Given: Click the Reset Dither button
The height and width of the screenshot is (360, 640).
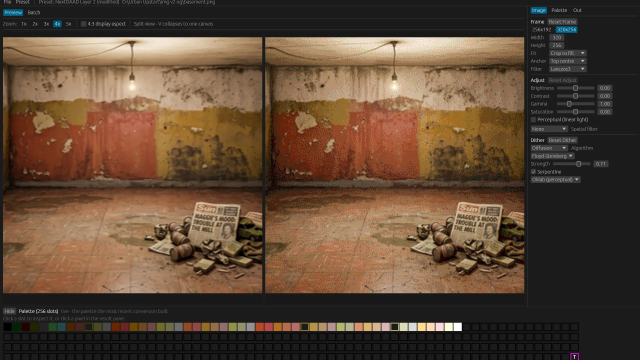Looking at the screenshot, I should [x=562, y=140].
